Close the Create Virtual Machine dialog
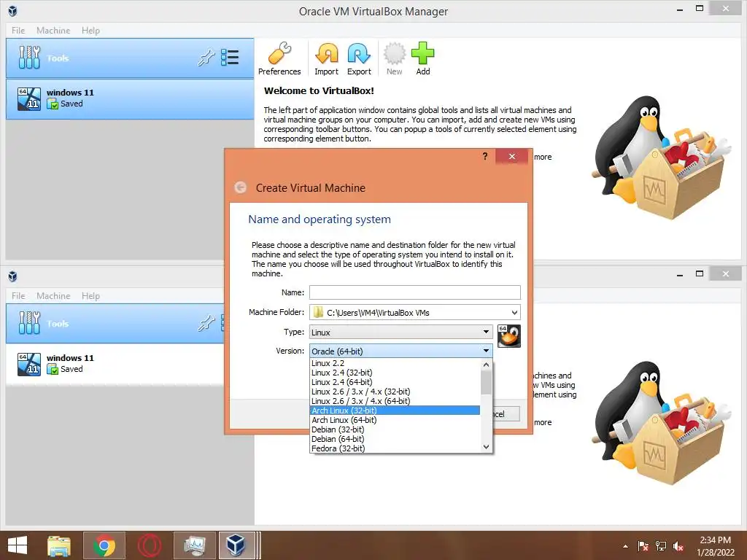The height and width of the screenshot is (560, 747). coord(511,156)
